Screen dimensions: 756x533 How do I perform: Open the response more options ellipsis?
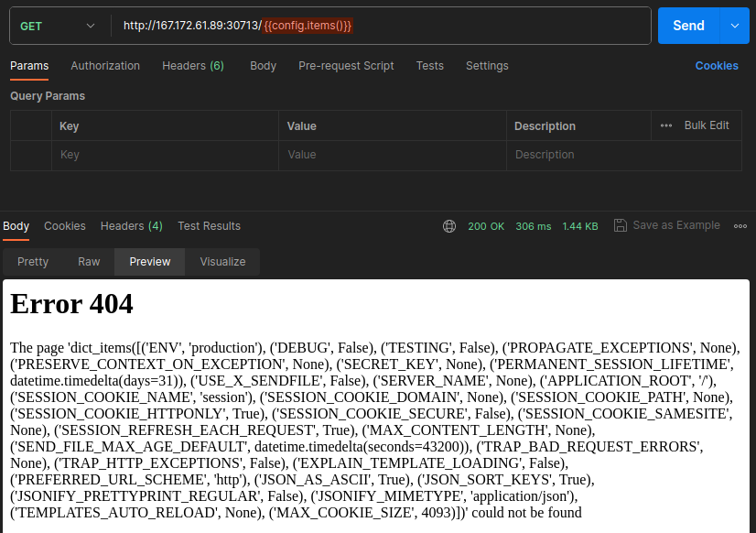(740, 226)
